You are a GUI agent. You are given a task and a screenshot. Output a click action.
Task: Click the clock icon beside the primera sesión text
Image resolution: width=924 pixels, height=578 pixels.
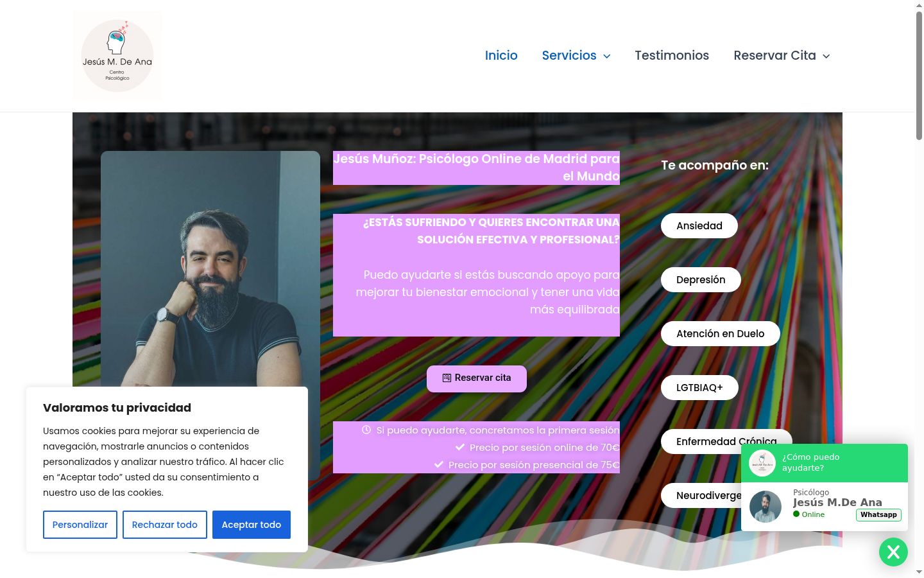coord(366,430)
